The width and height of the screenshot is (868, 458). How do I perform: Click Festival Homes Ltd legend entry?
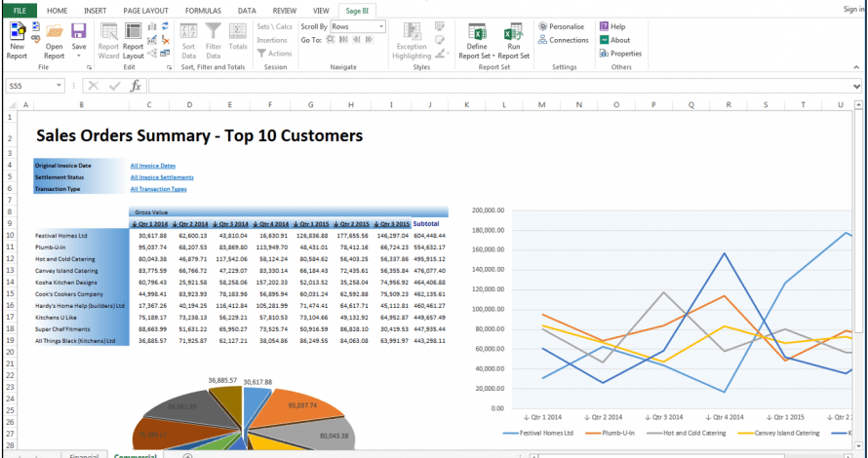(539, 433)
